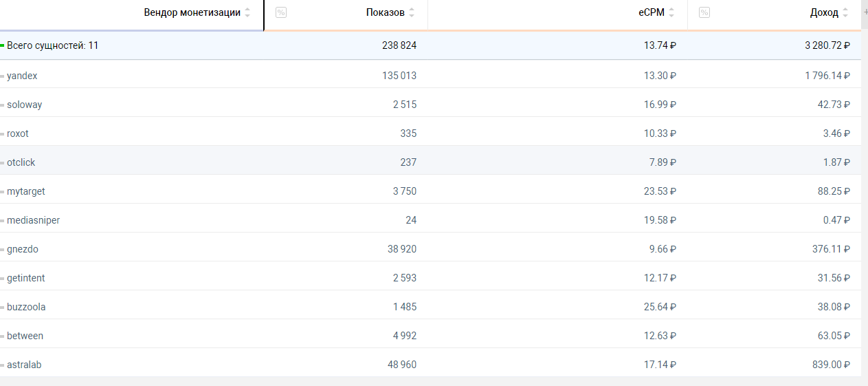Click mediasniper impressions 24
The image size is (868, 386).
pos(411,220)
